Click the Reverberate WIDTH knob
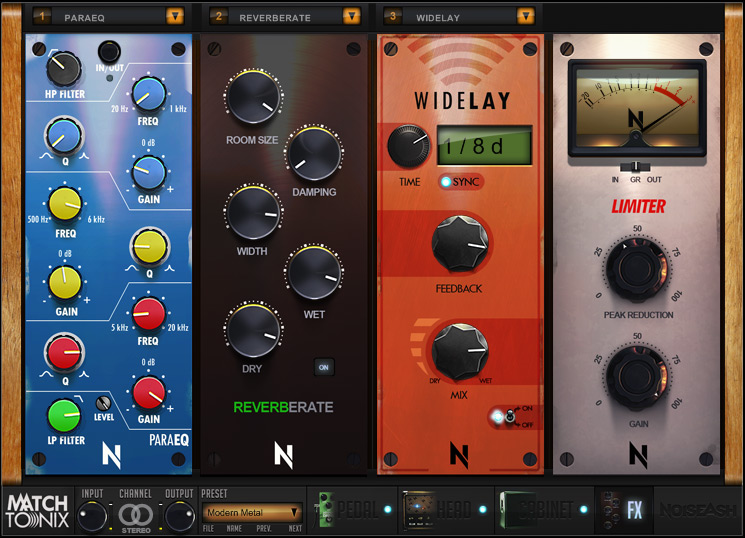Viewport: 745px width, 538px height. coord(254,213)
